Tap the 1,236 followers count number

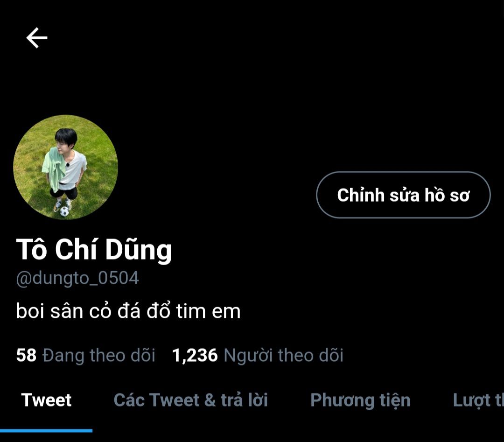195,356
